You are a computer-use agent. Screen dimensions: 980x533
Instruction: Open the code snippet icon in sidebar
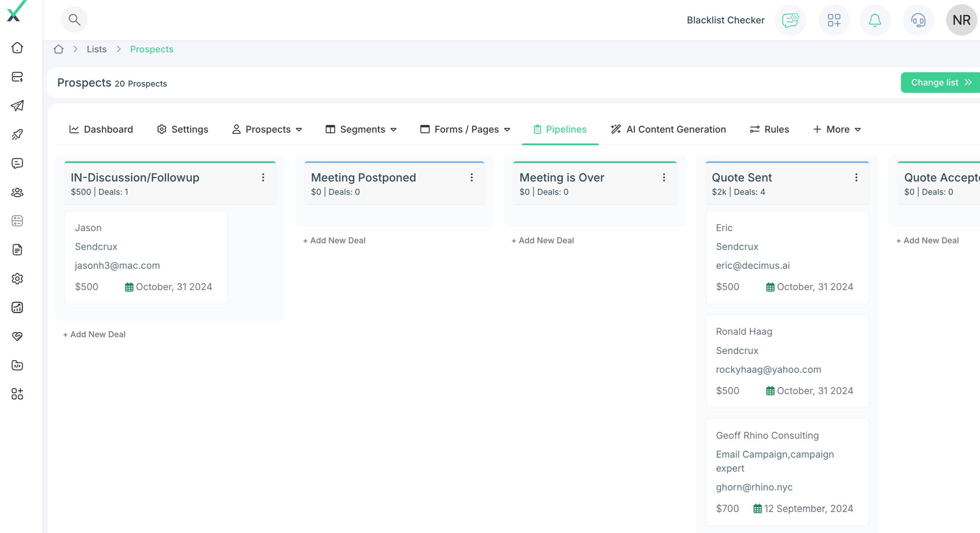click(x=17, y=365)
